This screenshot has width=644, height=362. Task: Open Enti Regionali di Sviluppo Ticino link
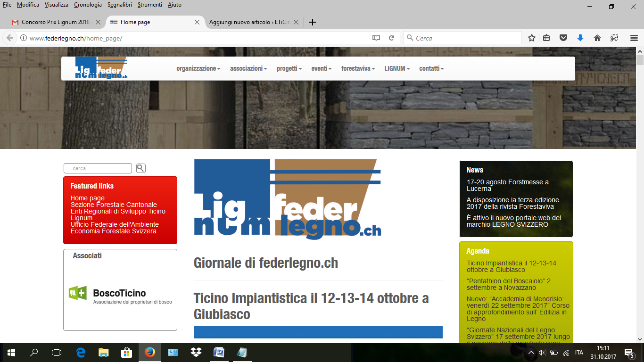[x=118, y=211]
